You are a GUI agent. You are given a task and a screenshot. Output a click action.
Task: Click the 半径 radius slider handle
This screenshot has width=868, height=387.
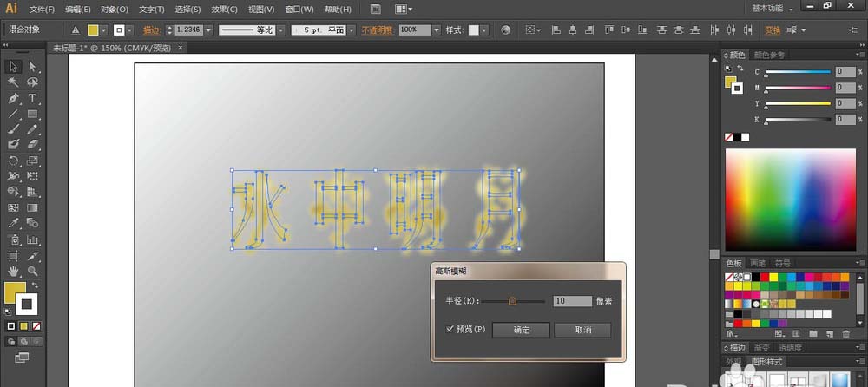click(x=512, y=301)
